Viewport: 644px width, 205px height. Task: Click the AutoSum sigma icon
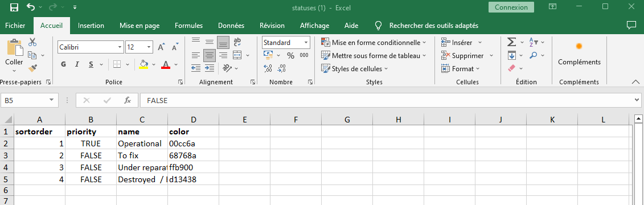511,42
